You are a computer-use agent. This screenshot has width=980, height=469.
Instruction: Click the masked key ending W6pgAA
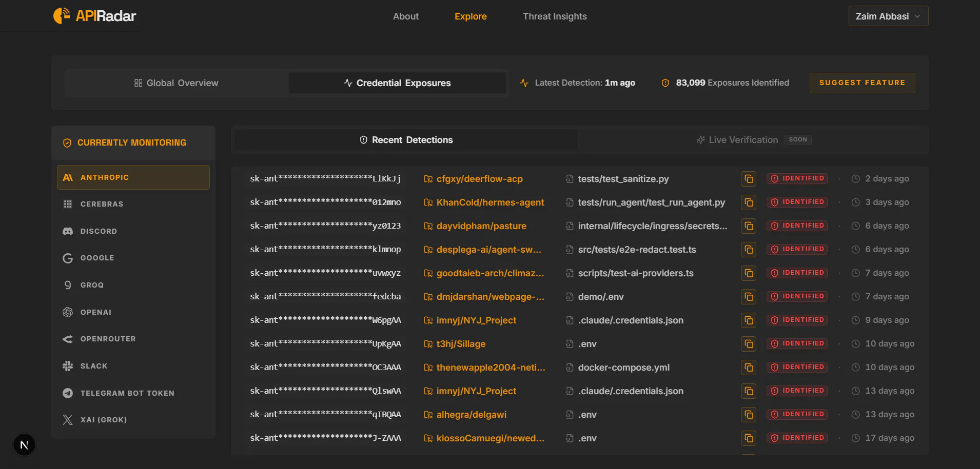[325, 320]
